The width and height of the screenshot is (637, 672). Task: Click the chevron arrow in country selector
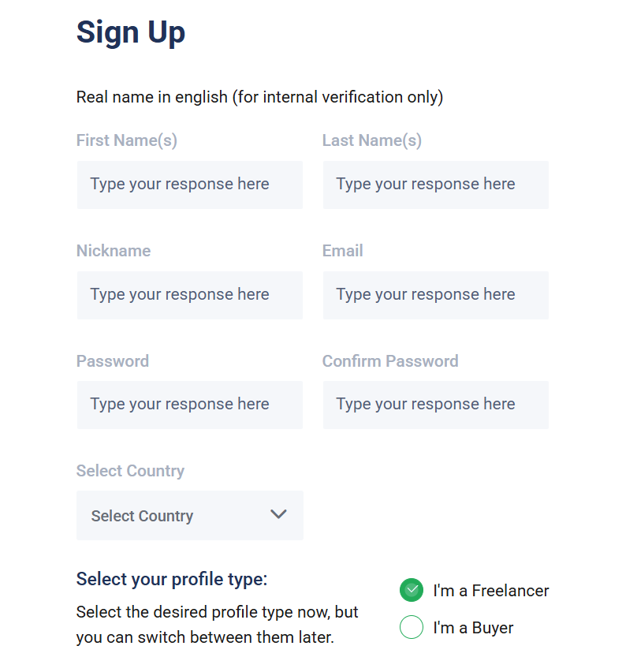point(278,513)
